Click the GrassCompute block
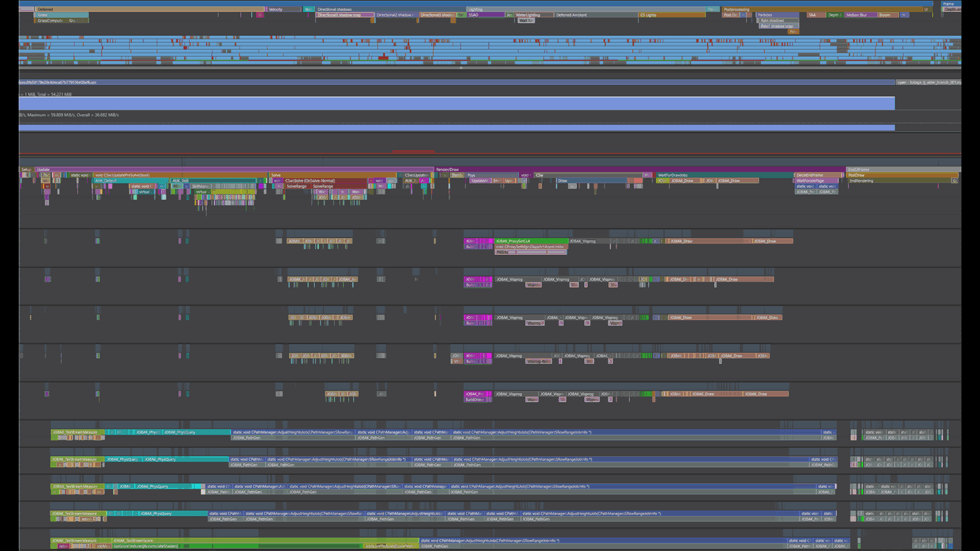This screenshot has height=551, width=980. click(51, 20)
